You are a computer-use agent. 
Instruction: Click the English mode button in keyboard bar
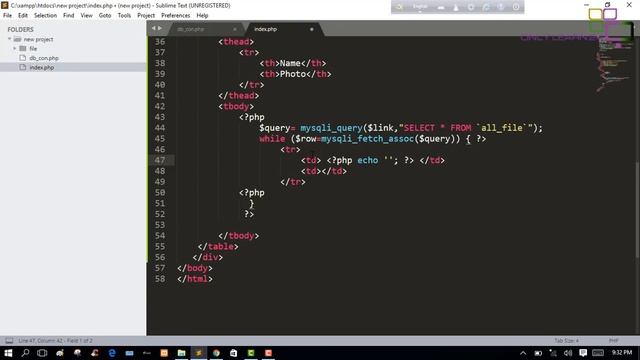point(420,7)
